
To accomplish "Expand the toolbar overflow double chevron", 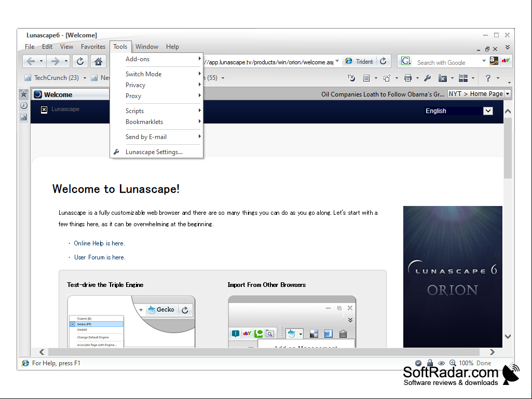I will tap(508, 47).
